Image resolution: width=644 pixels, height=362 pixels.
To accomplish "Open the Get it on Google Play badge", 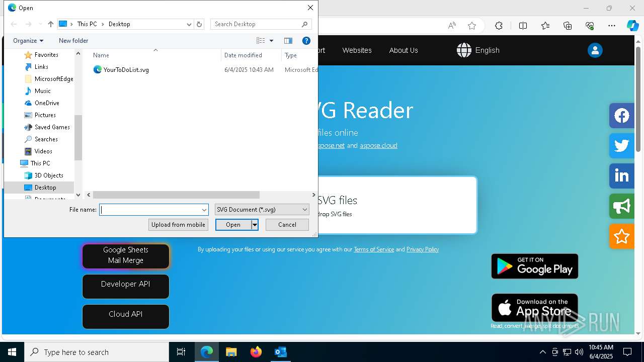I will pos(535,266).
